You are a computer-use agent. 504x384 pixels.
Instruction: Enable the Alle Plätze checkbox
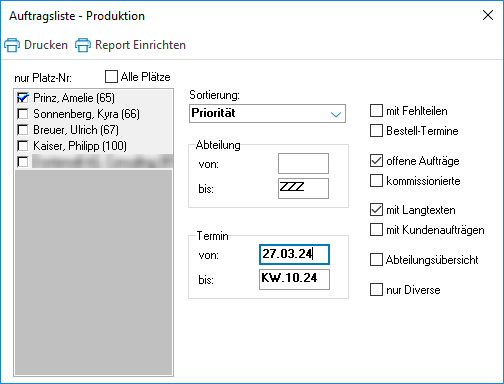pyautogui.click(x=111, y=76)
